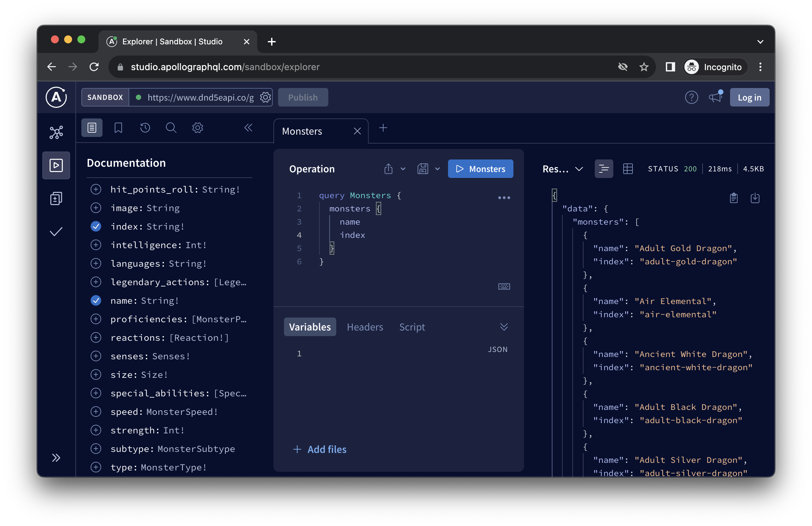Click the endpoint URL field
The image size is (812, 526).
click(x=200, y=98)
